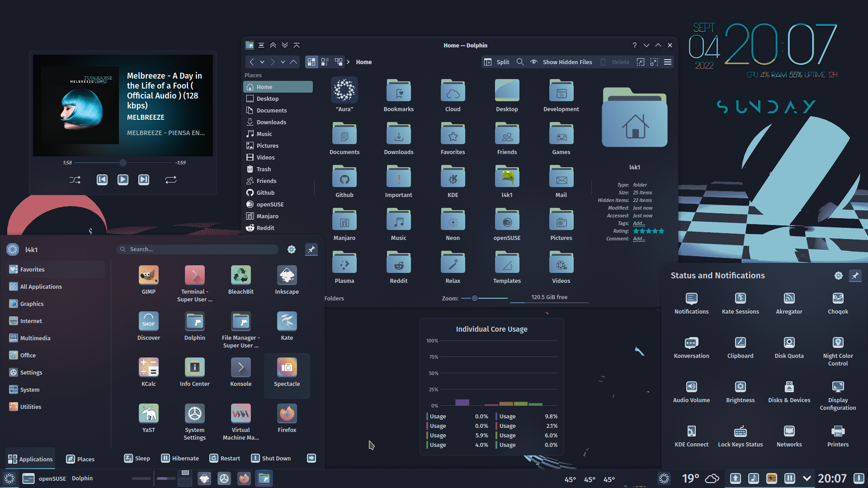Click Add... link next to Tags
This screenshot has width=868, height=488.
click(639, 223)
